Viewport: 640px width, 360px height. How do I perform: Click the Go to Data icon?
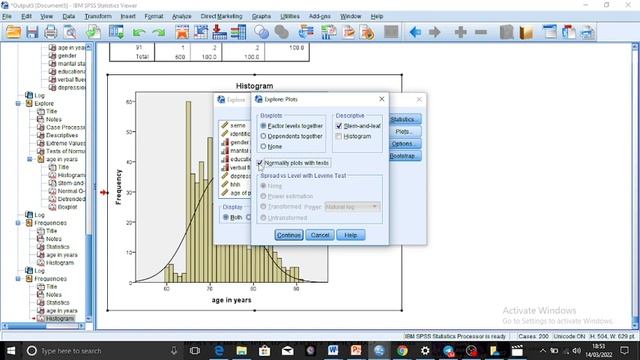pos(182,32)
